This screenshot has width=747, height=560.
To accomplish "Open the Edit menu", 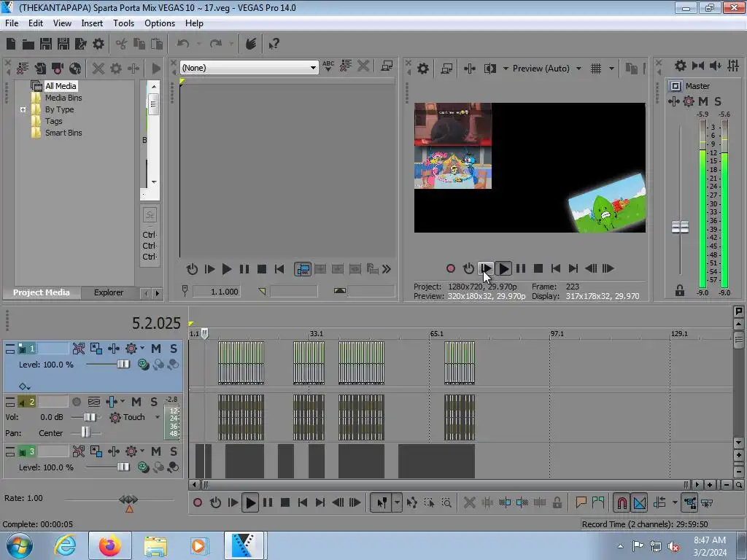I will click(x=35, y=23).
